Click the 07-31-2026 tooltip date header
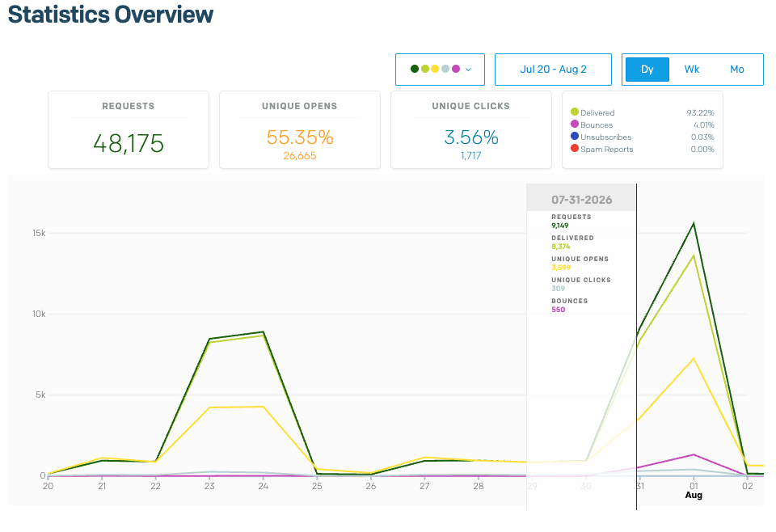The image size is (776, 532). coord(581,200)
